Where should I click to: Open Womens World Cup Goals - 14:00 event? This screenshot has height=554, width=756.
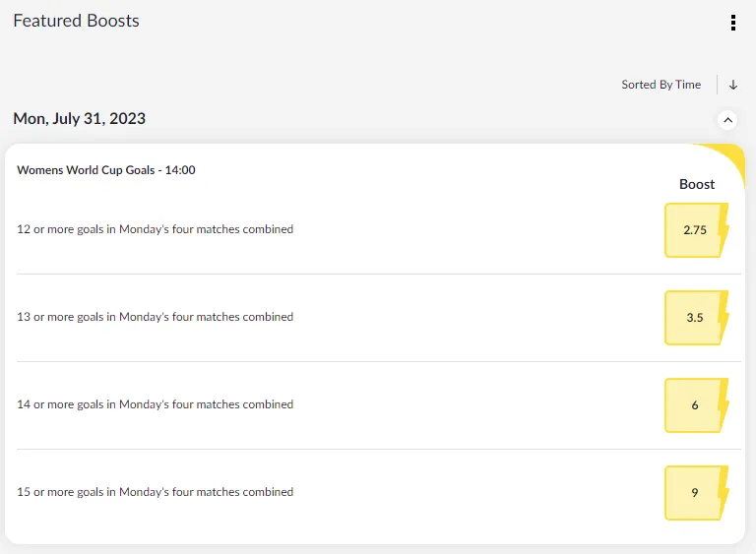[106, 170]
